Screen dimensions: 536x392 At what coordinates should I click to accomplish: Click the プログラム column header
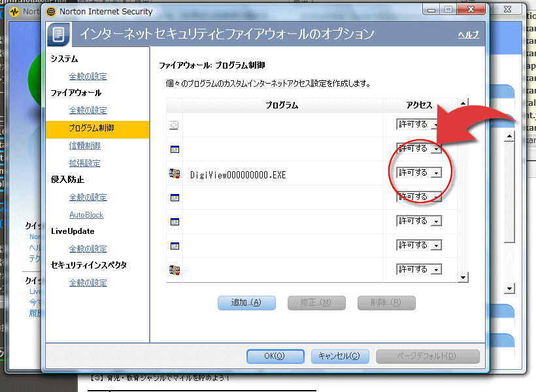click(282, 105)
